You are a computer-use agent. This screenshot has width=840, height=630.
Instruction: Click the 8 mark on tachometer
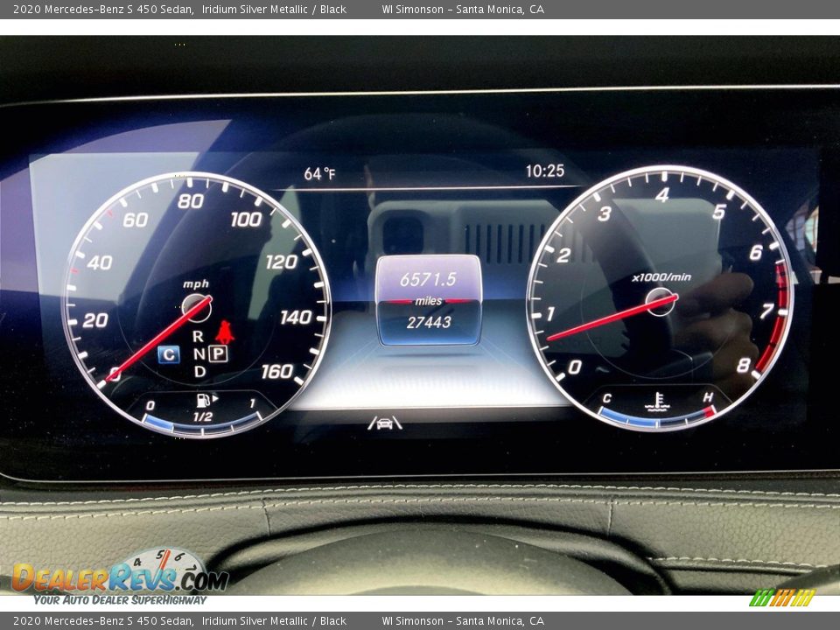click(x=743, y=366)
